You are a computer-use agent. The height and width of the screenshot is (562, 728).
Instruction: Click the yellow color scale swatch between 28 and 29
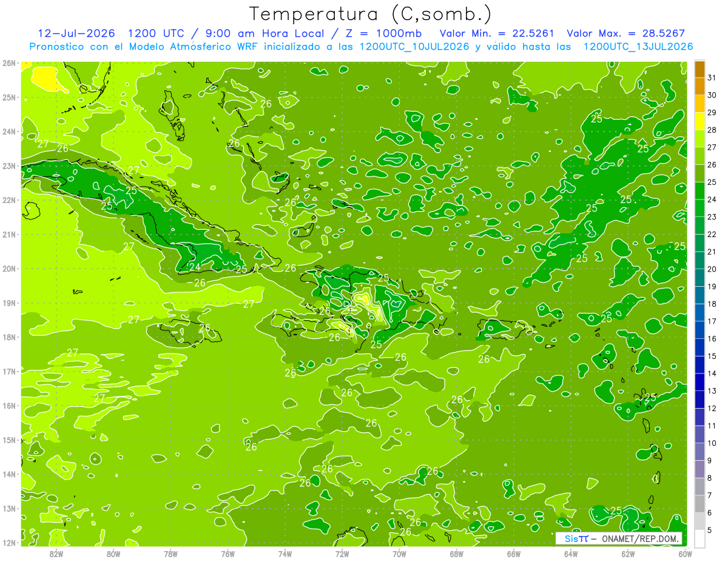pos(699,121)
